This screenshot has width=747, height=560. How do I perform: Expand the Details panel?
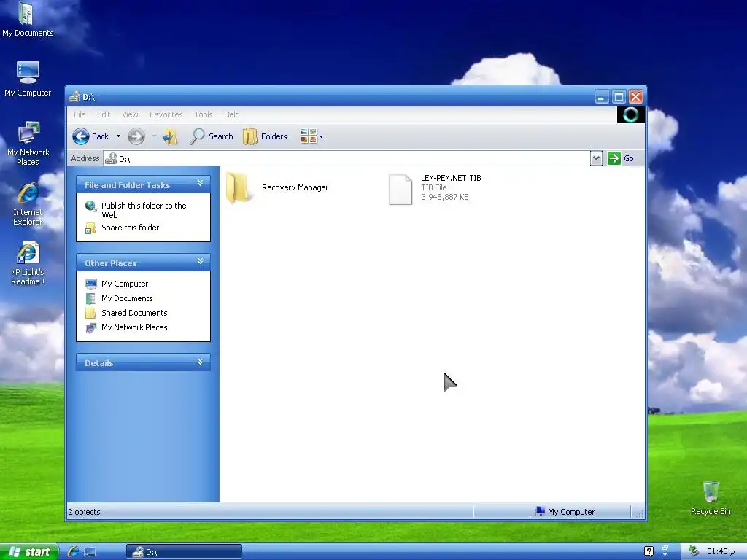tap(200, 362)
